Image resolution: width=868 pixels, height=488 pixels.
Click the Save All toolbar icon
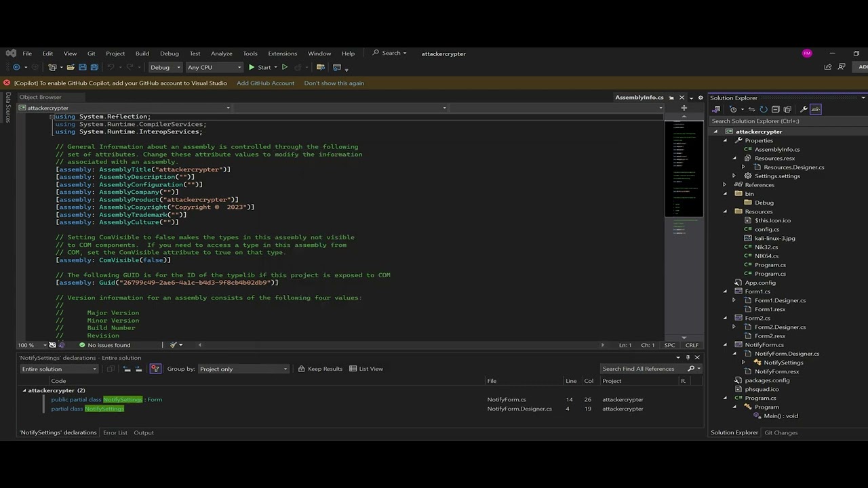point(94,67)
